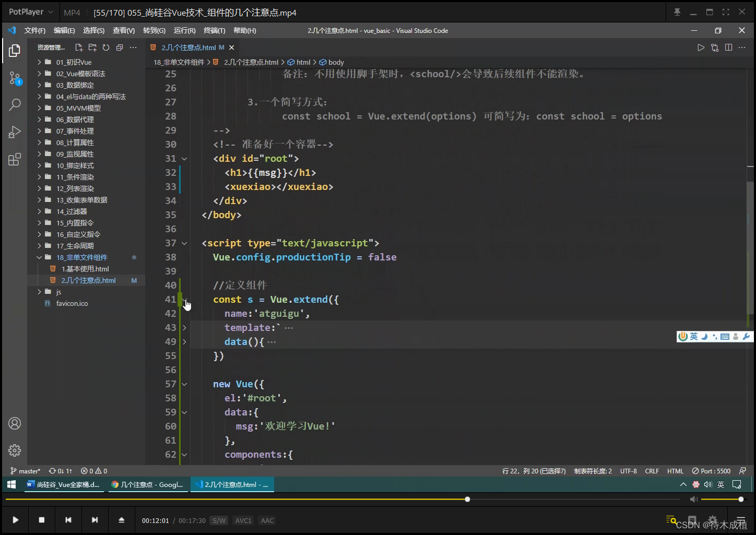Click the master branch status item
Screen dimensions: 756x535
(26, 471)
